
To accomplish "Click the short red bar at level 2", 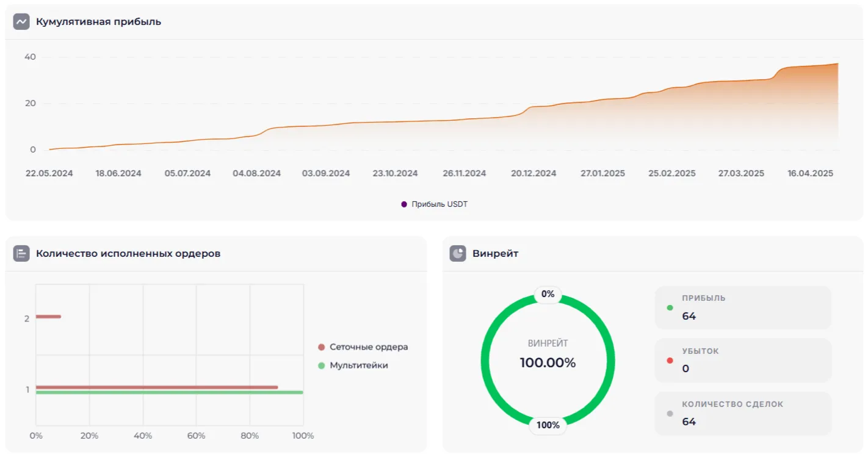I will coord(48,316).
